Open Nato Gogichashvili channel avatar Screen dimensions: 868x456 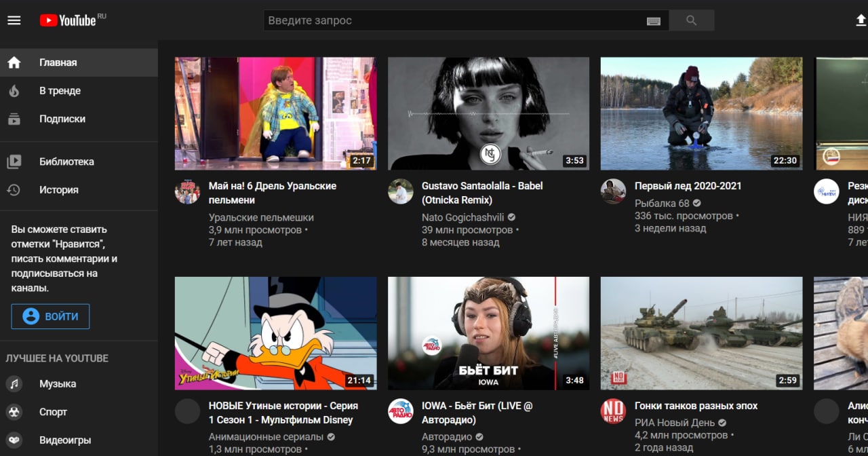pyautogui.click(x=400, y=191)
